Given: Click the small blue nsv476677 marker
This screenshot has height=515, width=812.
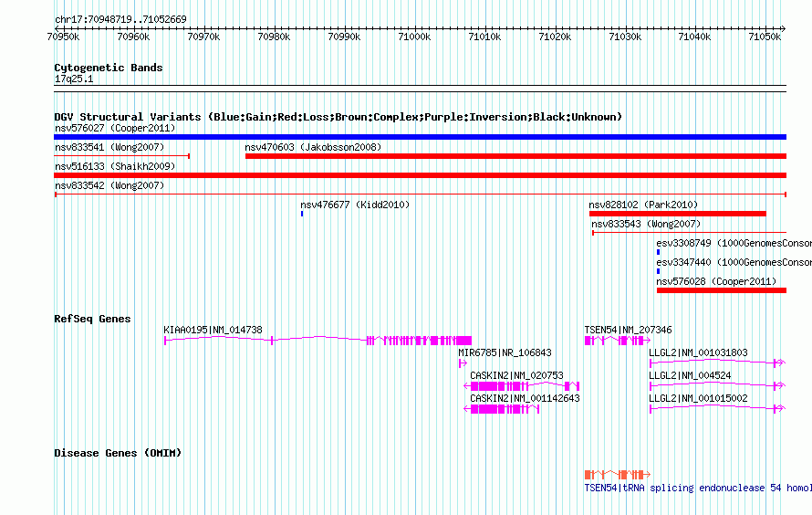Looking at the screenshot, I should click(x=302, y=214).
